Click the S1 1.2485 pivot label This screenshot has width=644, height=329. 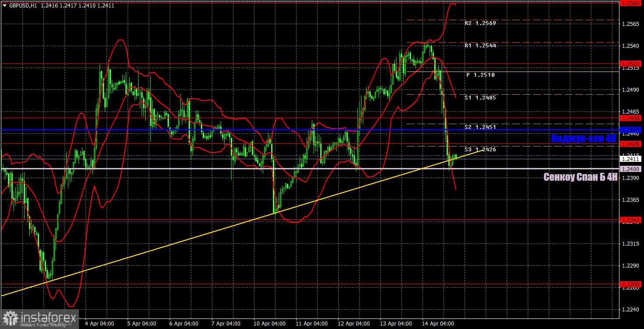coord(480,97)
